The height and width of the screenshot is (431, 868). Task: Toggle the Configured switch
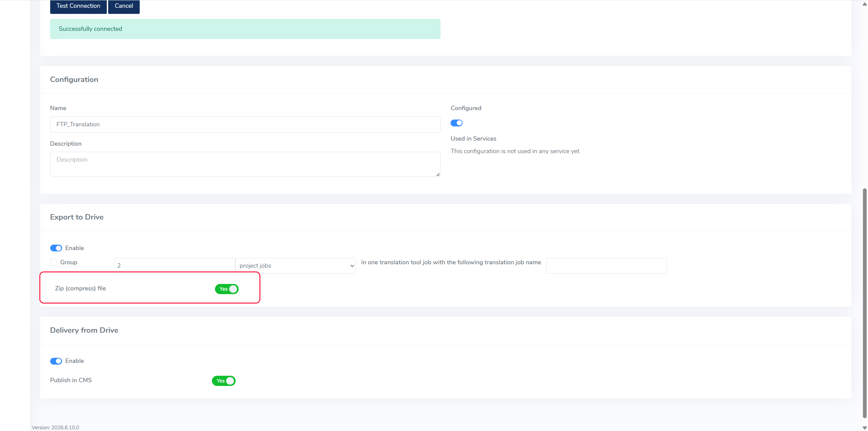[x=456, y=123]
